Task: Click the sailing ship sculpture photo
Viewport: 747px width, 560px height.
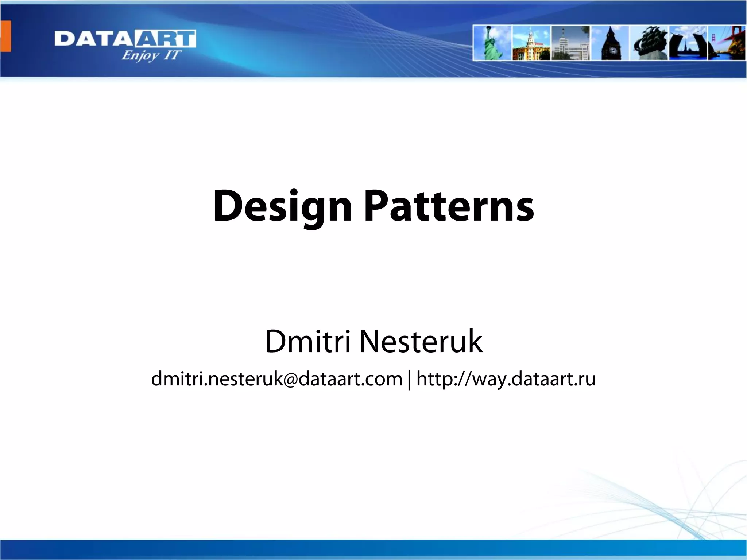Action: click(x=649, y=43)
